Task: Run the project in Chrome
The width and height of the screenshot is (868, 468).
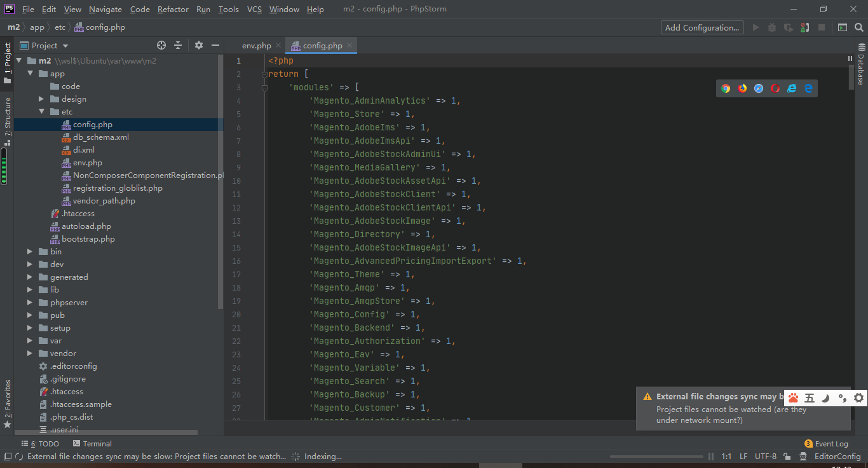Action: click(726, 88)
